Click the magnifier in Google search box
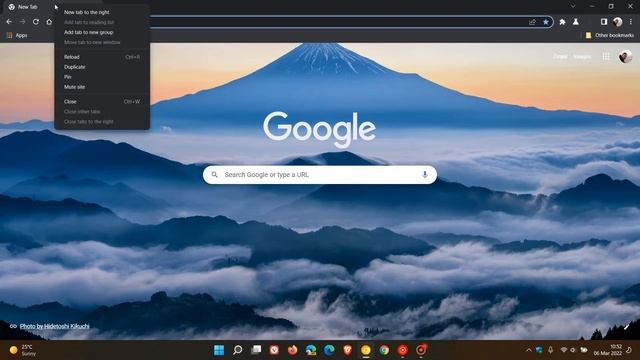This screenshot has width=640, height=360. click(214, 175)
